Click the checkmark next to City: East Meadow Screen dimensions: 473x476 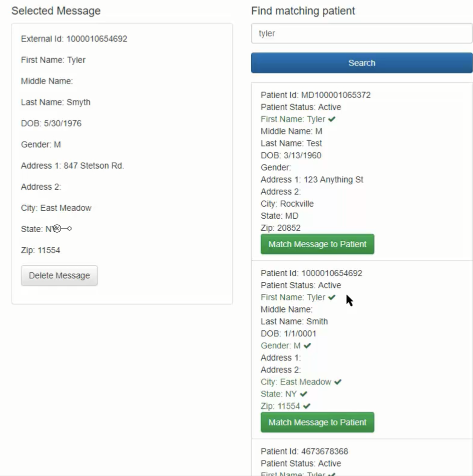coord(338,382)
